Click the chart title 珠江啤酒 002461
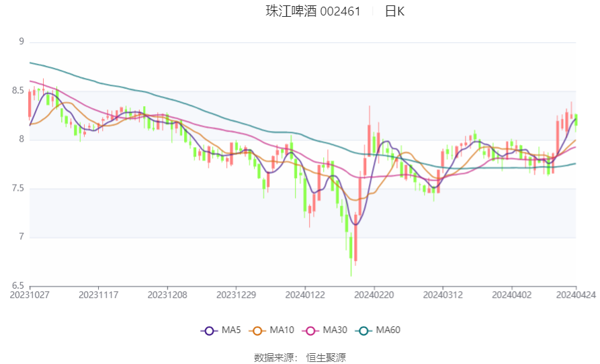Viewport: 600px width, 364px height. point(313,11)
